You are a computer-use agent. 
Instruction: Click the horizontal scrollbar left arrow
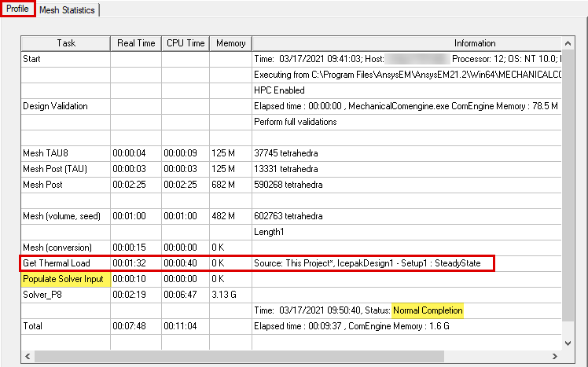pyautogui.click(x=29, y=356)
